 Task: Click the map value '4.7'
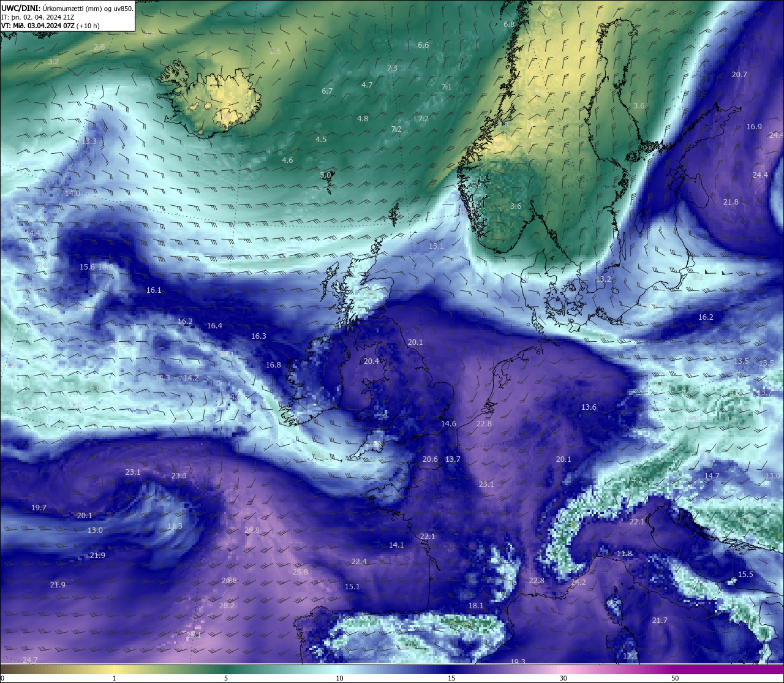(x=367, y=85)
